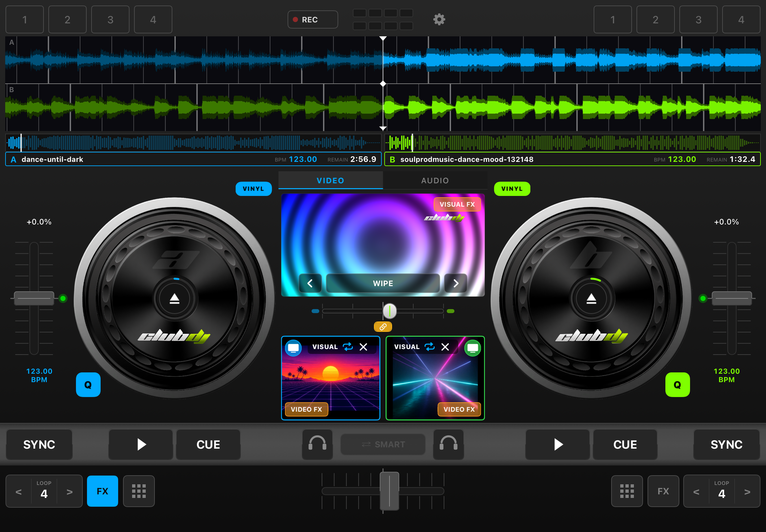Lengthen deck A loop length
This screenshot has width=766, height=532.
[69, 492]
